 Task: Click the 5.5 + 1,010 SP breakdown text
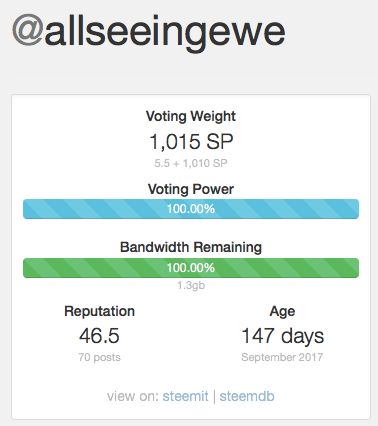point(191,163)
